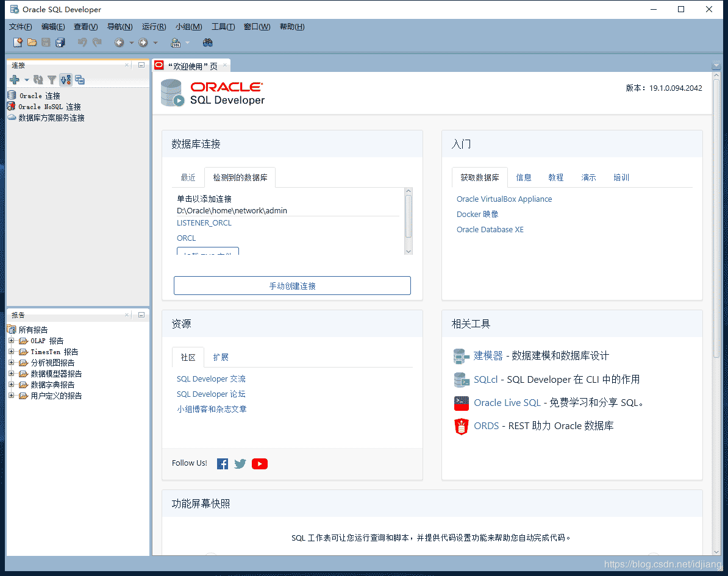
Task: Click the cascade windows icon in the Connections toolbar
Action: [x=80, y=80]
